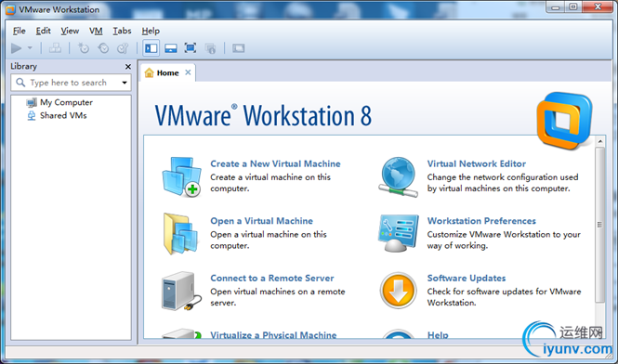
Task: Open the snapshot manager wrench-clock icon
Action: click(x=123, y=48)
